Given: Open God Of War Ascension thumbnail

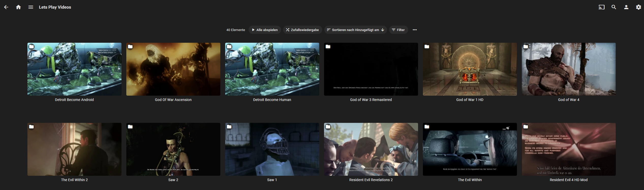Looking at the screenshot, I should [x=173, y=69].
